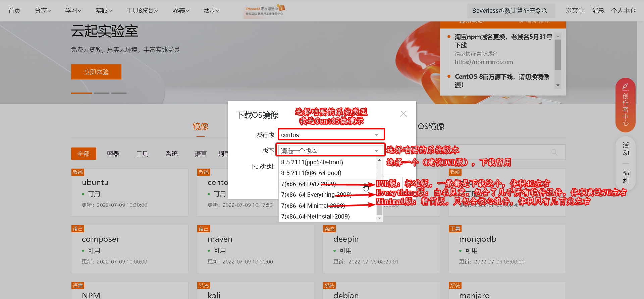Open the 学习 menu
644x299 pixels.
73,11
